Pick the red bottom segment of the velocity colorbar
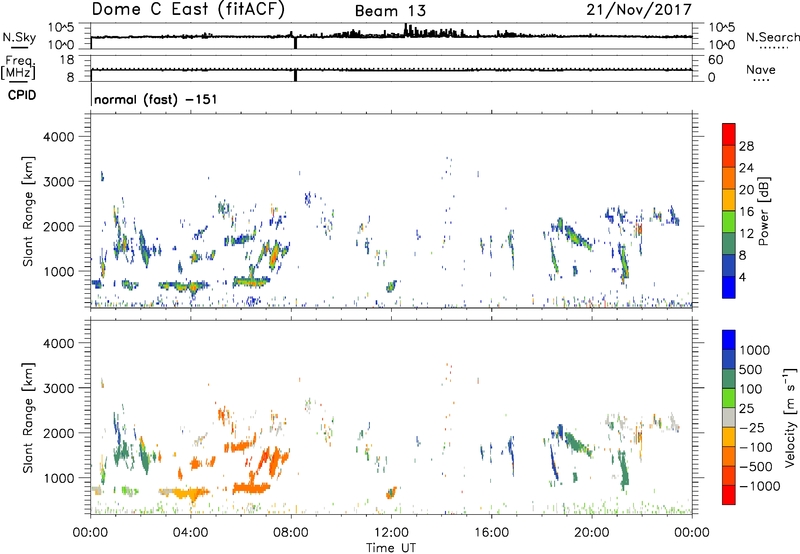800x554 pixels. tap(729, 495)
